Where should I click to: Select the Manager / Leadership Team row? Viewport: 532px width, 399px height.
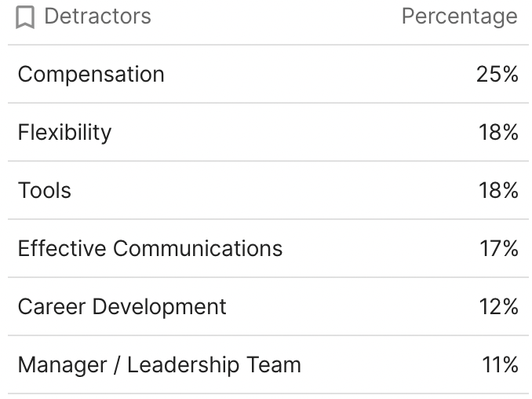159,365
